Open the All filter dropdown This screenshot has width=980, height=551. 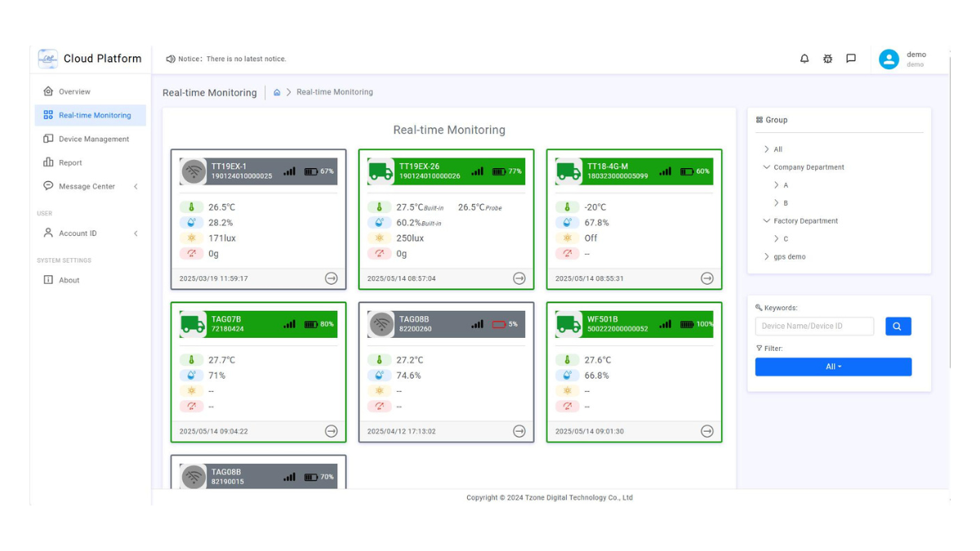833,367
